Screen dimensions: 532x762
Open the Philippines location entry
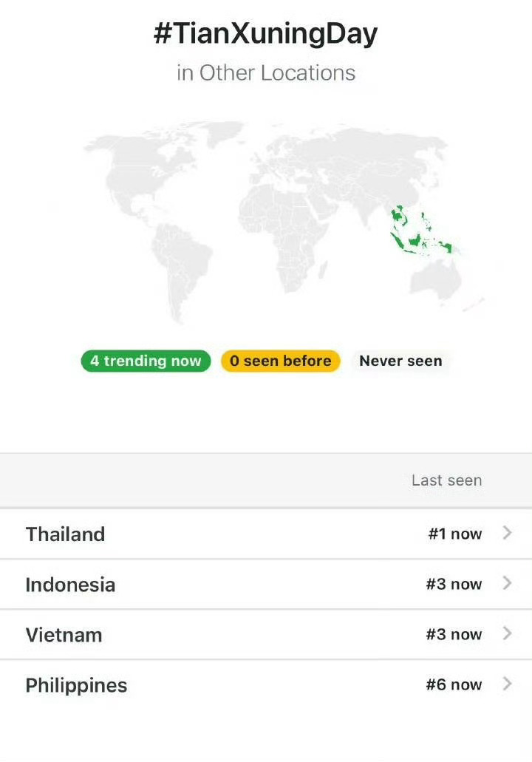(266, 684)
